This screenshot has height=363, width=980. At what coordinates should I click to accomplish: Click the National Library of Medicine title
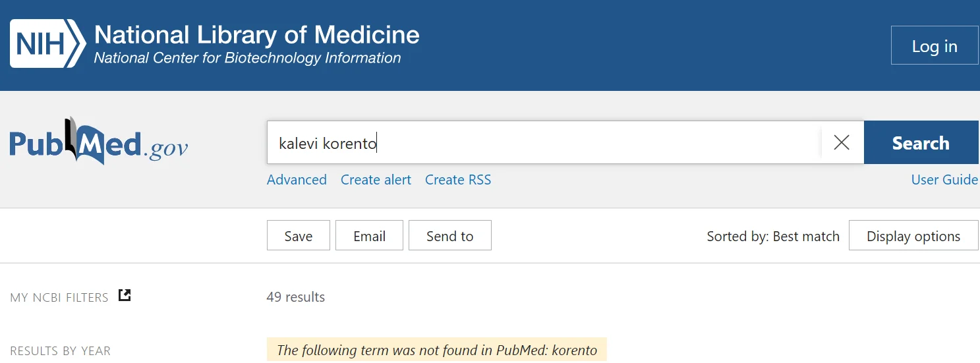pos(256,34)
